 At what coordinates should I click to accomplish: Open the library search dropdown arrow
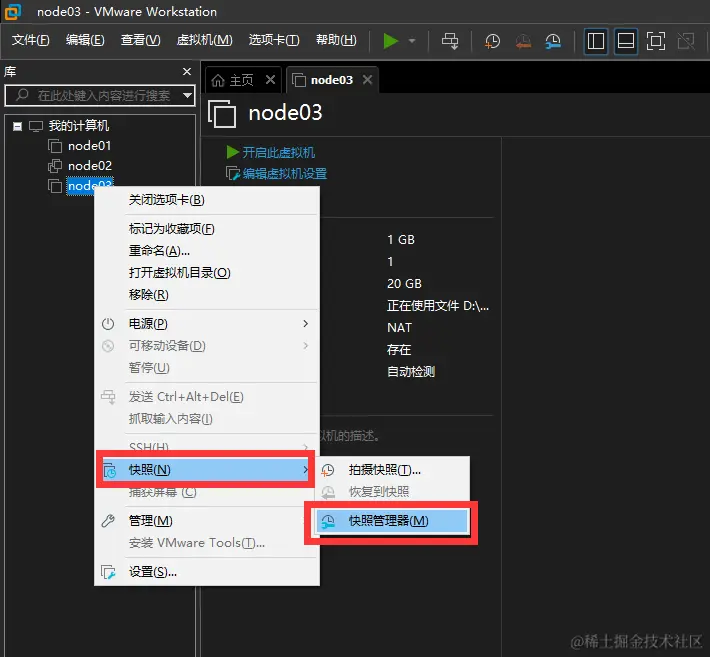[187, 96]
